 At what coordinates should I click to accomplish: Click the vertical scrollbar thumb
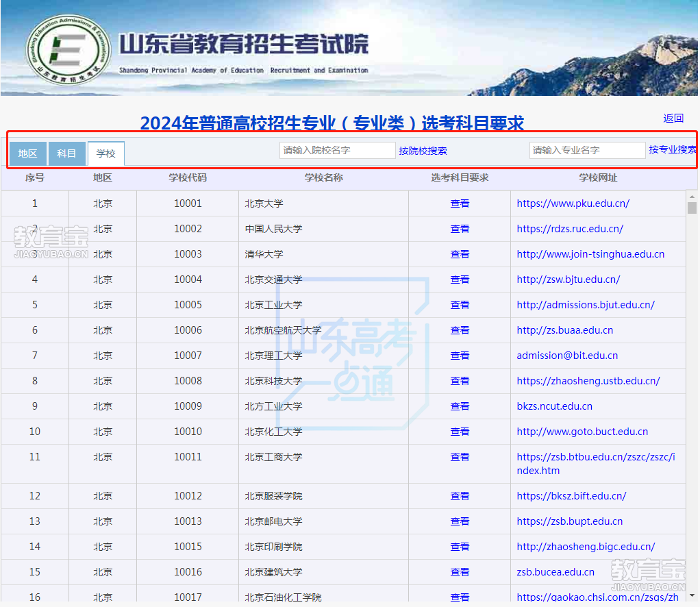click(x=692, y=208)
